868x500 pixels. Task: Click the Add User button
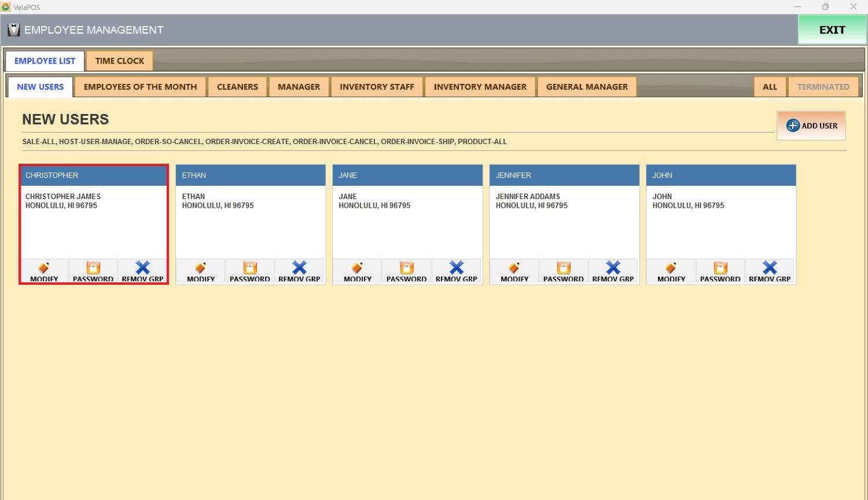(x=811, y=126)
